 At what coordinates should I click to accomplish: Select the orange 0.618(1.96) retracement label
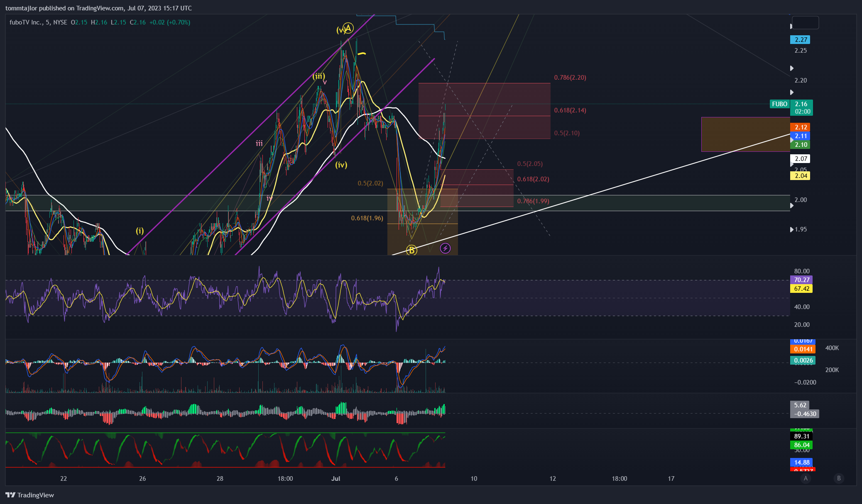pyautogui.click(x=367, y=218)
